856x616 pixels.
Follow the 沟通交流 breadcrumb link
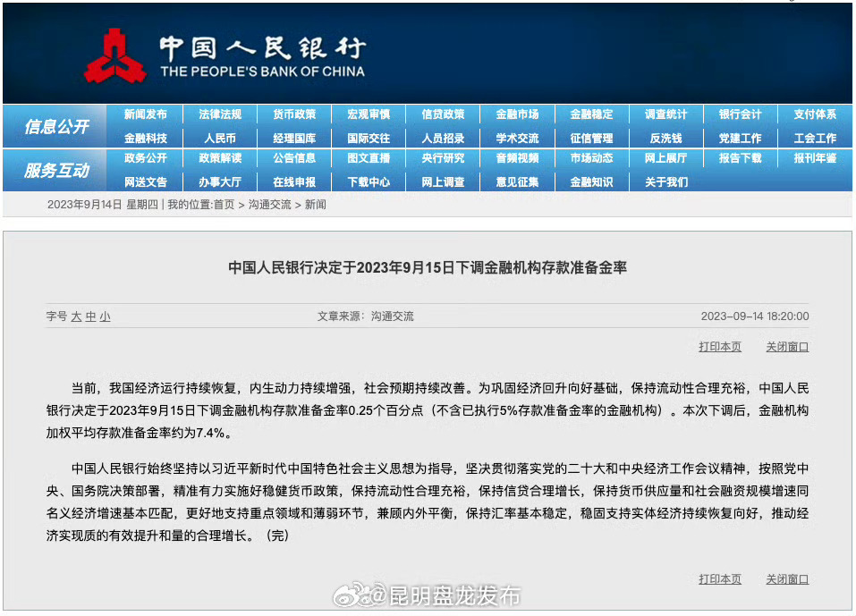pos(270,205)
